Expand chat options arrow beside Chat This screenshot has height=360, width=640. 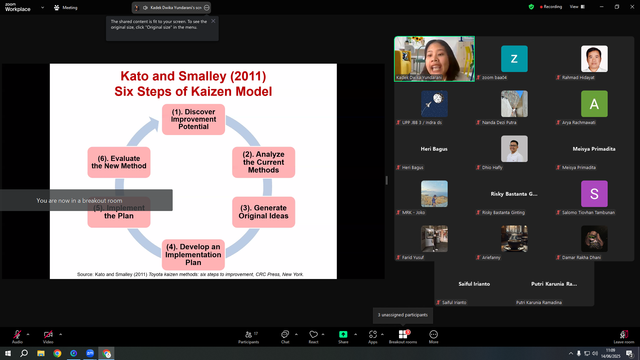(296, 334)
